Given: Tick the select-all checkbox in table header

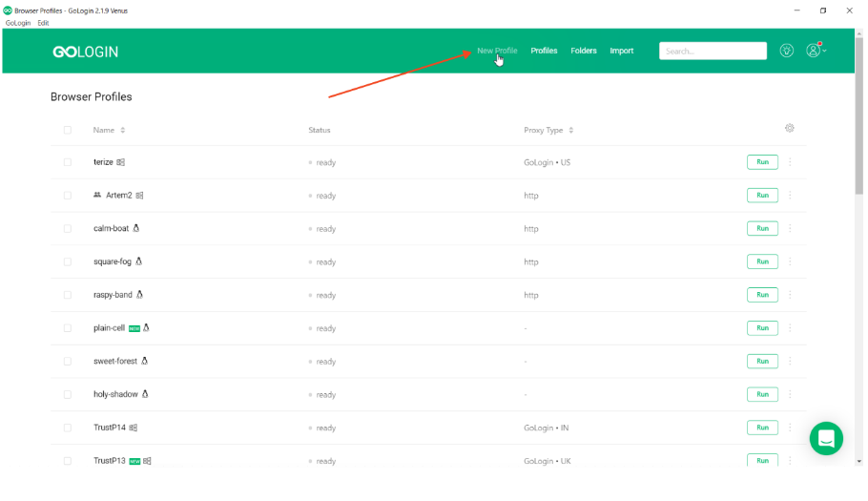Looking at the screenshot, I should [x=68, y=130].
